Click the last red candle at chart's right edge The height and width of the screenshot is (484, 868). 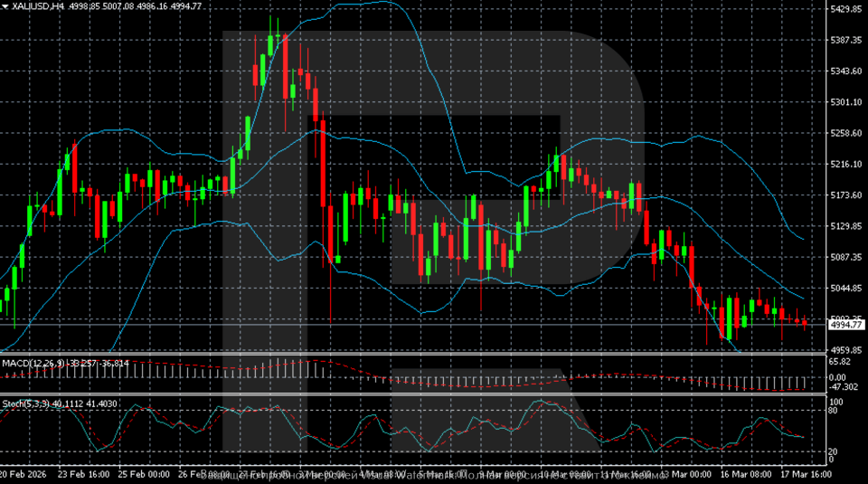coord(804,322)
